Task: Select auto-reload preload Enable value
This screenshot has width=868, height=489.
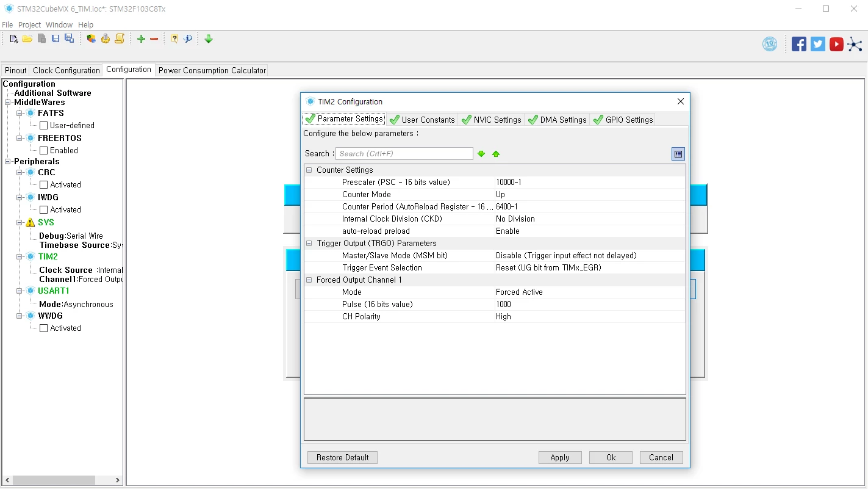Action: point(589,231)
